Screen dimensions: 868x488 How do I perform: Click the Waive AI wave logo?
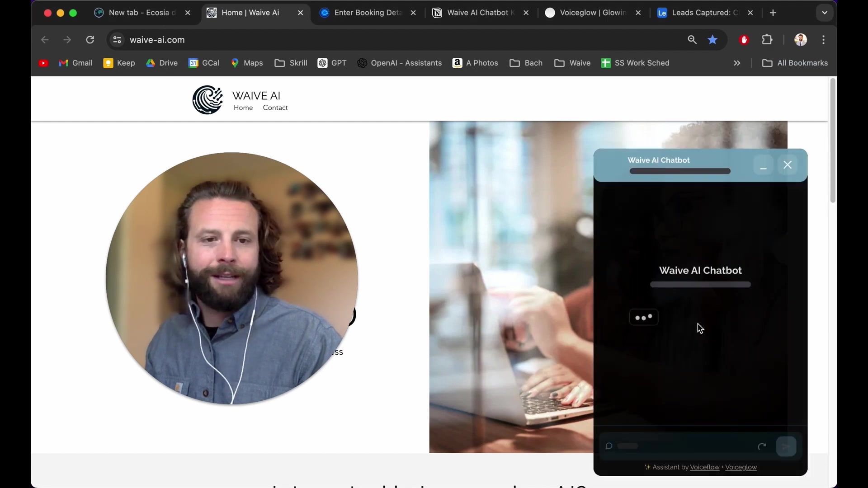[208, 100]
